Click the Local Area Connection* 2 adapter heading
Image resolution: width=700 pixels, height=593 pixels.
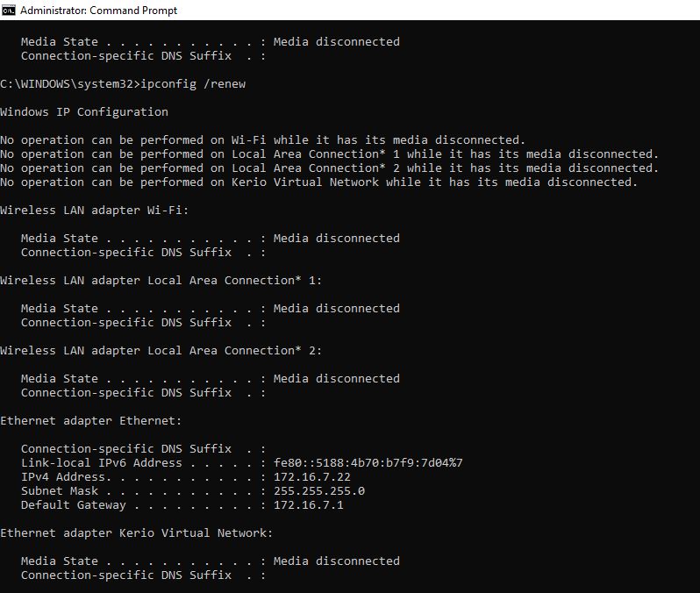pos(161,351)
